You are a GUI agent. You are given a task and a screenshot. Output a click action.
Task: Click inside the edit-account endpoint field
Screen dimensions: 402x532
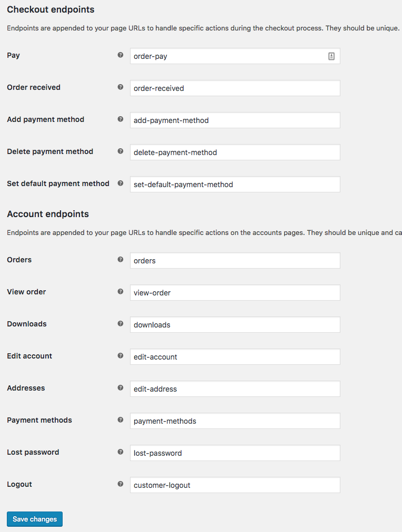pyautogui.click(x=235, y=356)
